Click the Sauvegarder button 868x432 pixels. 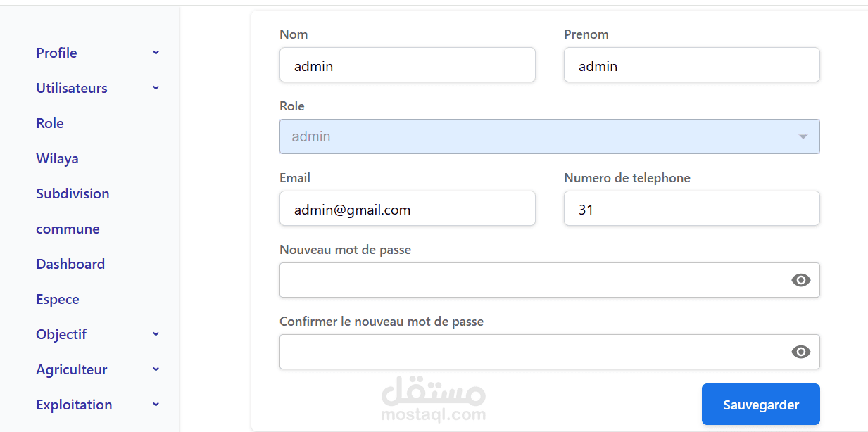click(761, 405)
